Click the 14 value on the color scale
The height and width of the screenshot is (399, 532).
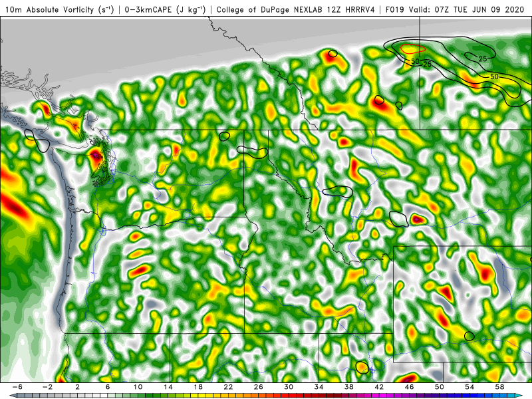pyautogui.click(x=168, y=387)
